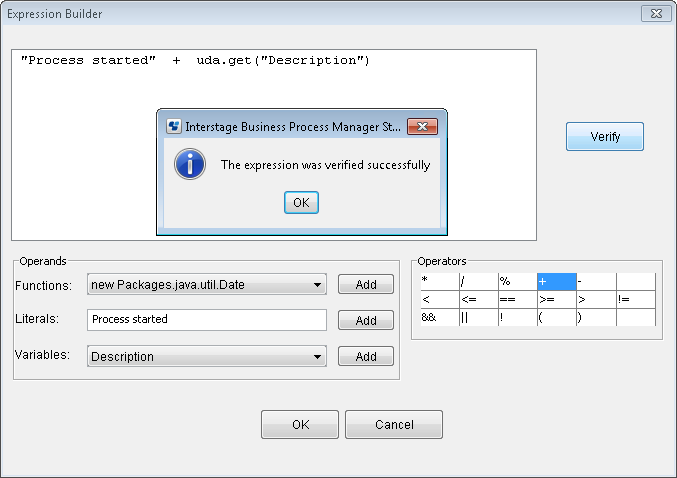The width and height of the screenshot is (677, 478).
Task: Insert the not-equal (!=) operator
Action: click(636, 299)
